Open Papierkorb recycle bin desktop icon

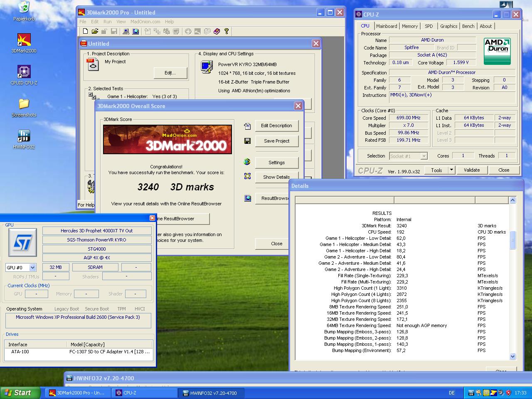[24, 12]
